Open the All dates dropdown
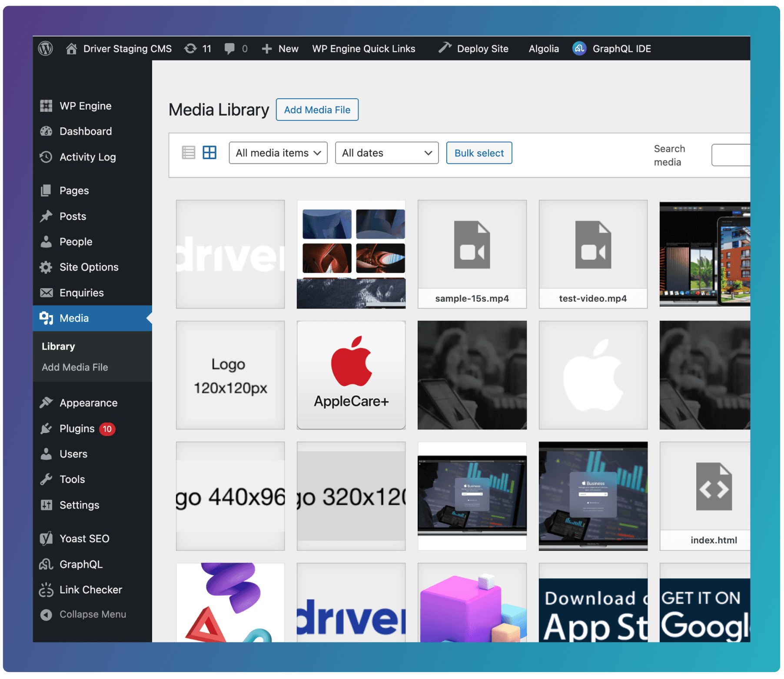The height and width of the screenshot is (679, 784). point(387,153)
